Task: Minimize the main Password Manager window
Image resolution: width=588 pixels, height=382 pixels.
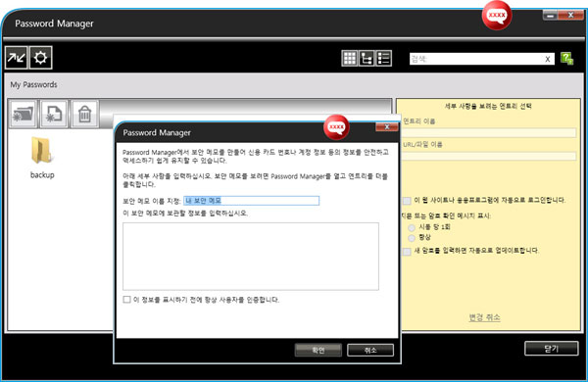Action: pos(550,16)
